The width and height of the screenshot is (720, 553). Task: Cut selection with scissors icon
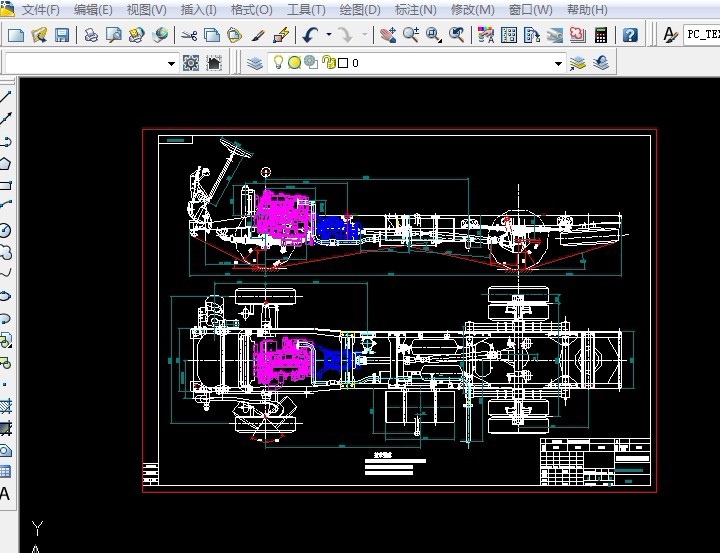tap(189, 35)
